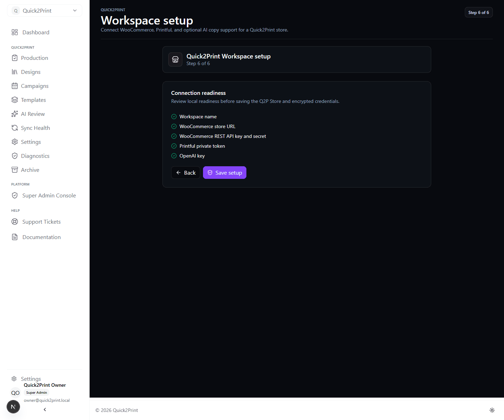Open AI Review
The image size is (504, 420).
pos(44,114)
